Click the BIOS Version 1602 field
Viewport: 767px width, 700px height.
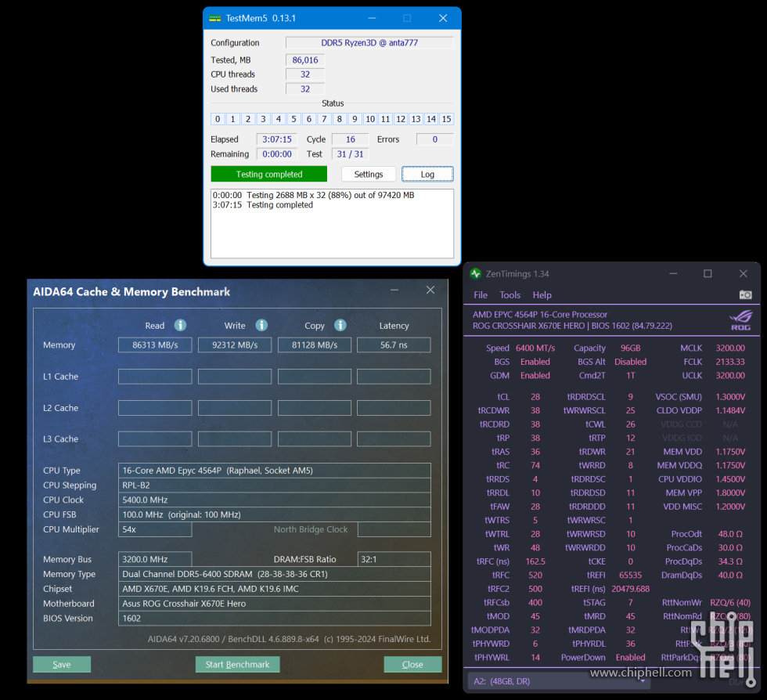click(x=275, y=619)
